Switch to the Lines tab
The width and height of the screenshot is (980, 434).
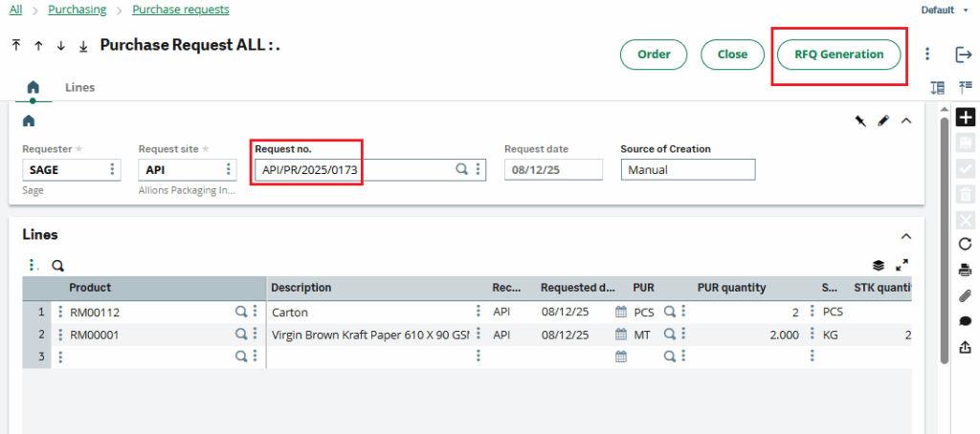tap(79, 87)
